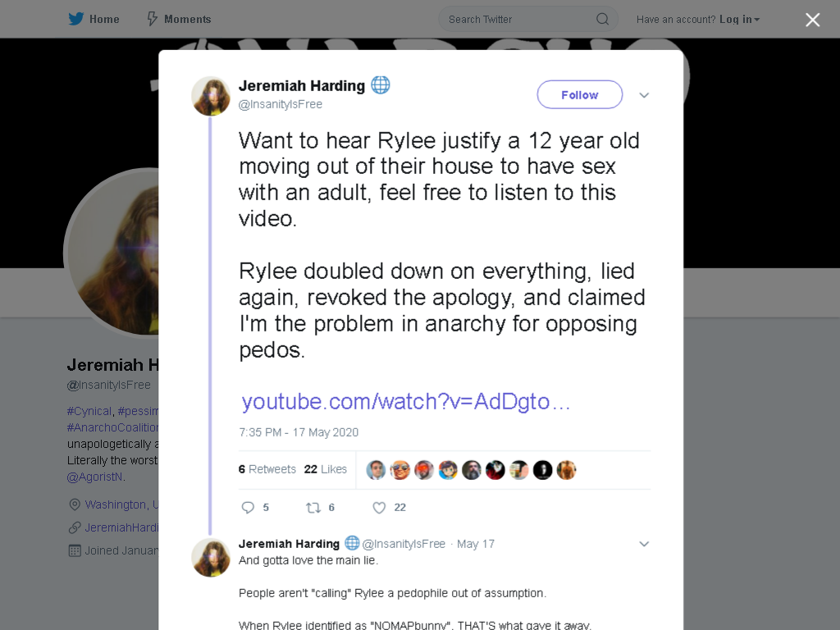Open the #AnarchoCoalition hashtag in bio
This screenshot has width=840, height=630.
pyautogui.click(x=112, y=427)
